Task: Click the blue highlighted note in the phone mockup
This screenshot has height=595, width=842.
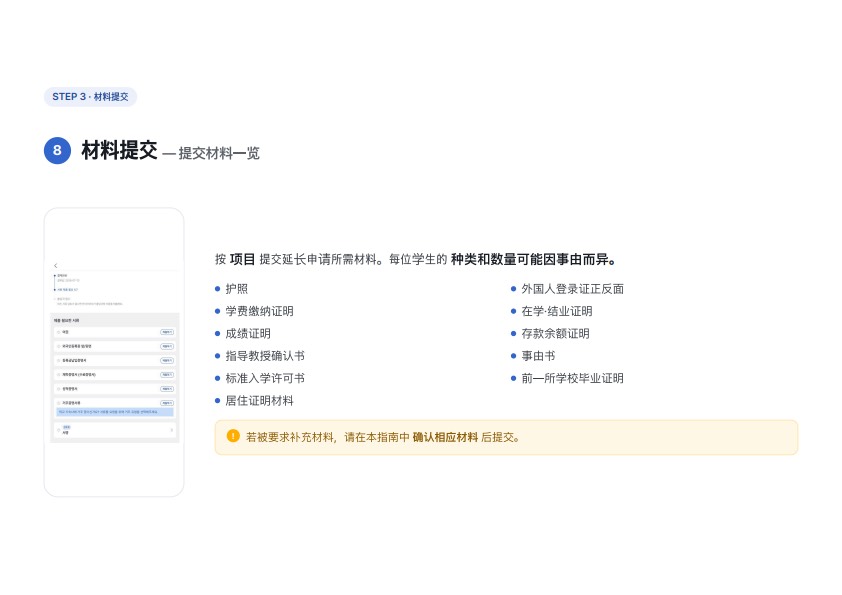Action: pos(115,412)
